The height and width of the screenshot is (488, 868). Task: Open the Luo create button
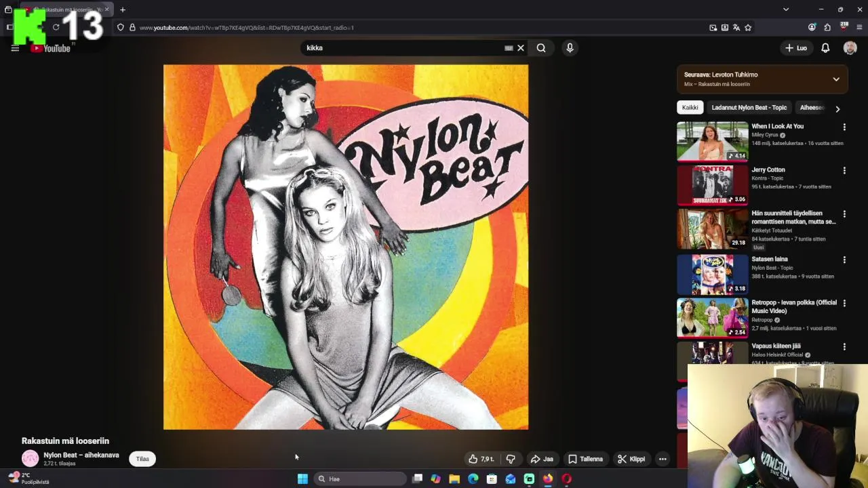click(796, 48)
